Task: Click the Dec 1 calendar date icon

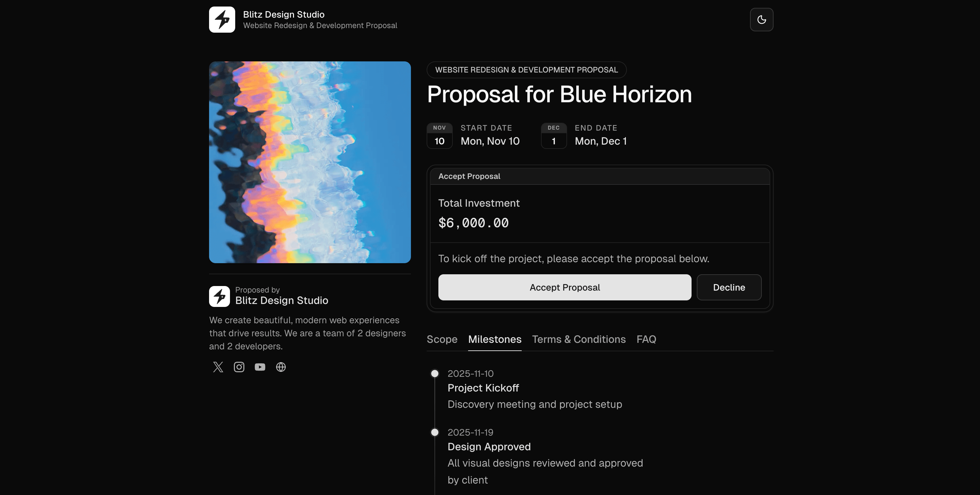Action: 553,136
